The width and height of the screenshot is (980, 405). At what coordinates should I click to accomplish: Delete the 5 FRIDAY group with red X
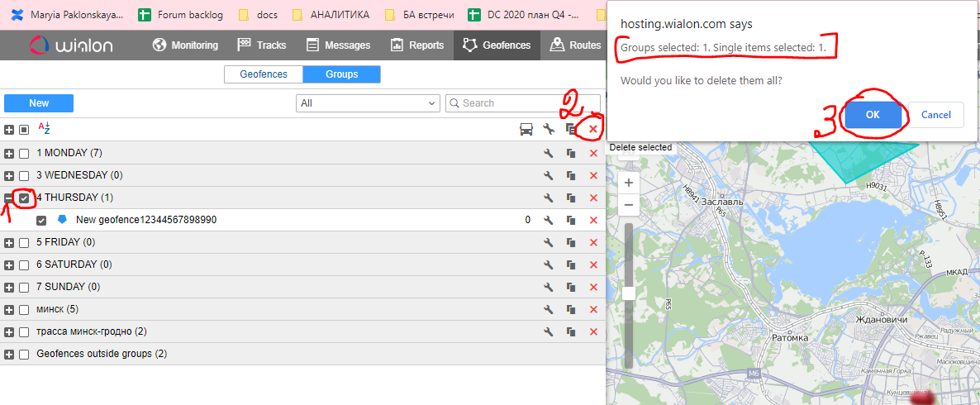pos(593,242)
